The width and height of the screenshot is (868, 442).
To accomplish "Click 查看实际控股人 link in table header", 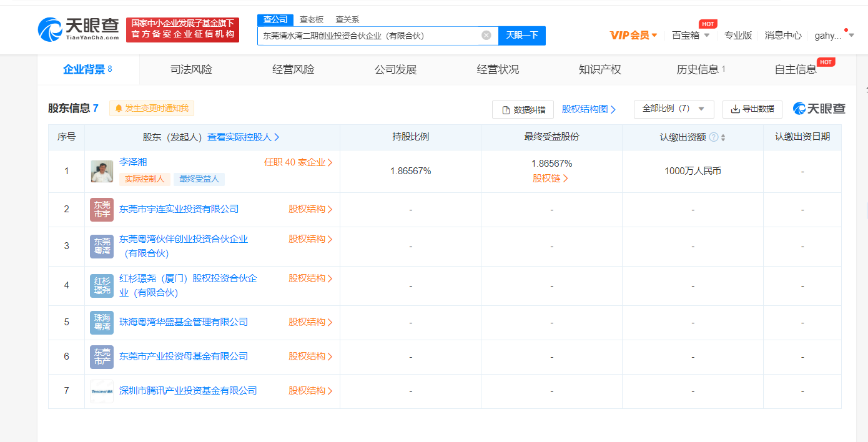I will tap(244, 137).
